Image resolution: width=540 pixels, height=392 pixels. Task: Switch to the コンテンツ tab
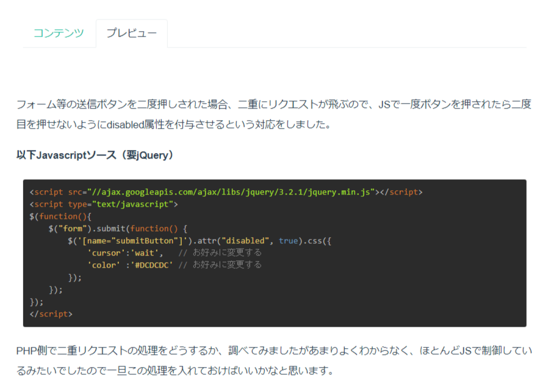59,33
